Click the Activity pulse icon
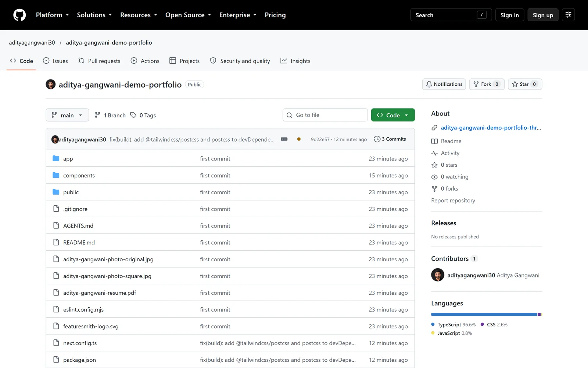588x368 pixels. tap(434, 153)
